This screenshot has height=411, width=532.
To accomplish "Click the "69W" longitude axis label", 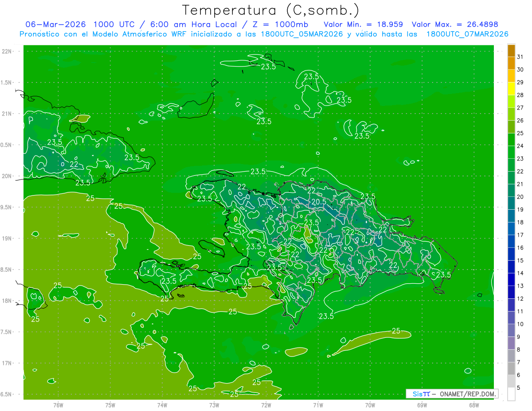I will [422, 405].
